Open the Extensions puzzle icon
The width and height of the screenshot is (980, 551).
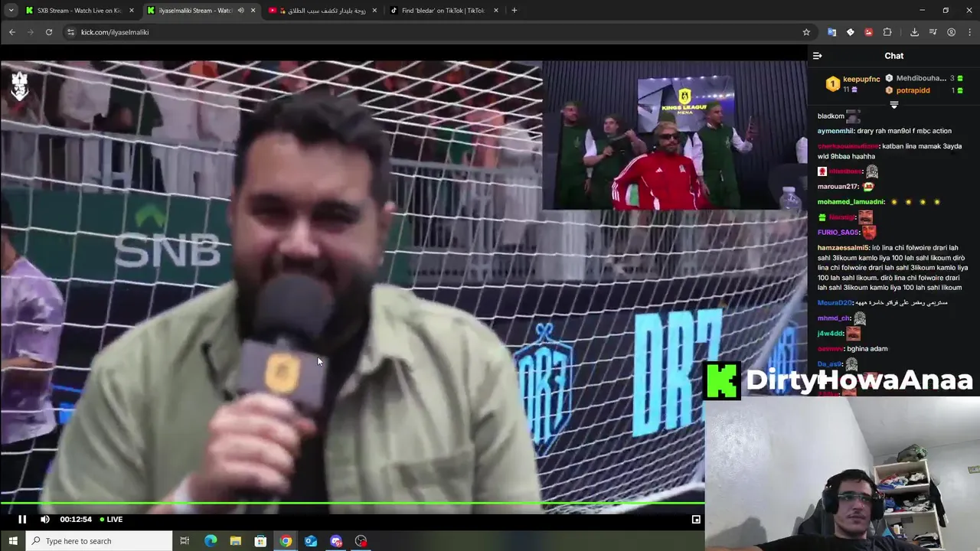(x=887, y=32)
